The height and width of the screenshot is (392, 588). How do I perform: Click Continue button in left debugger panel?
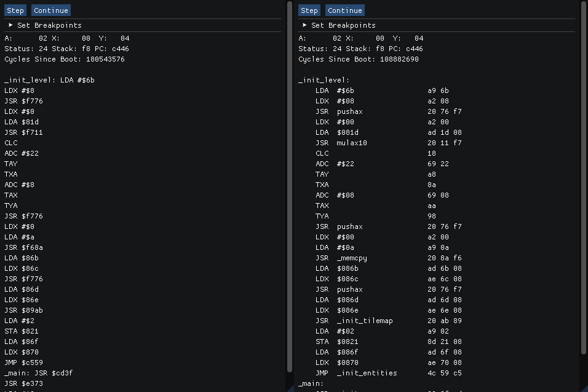51,10
